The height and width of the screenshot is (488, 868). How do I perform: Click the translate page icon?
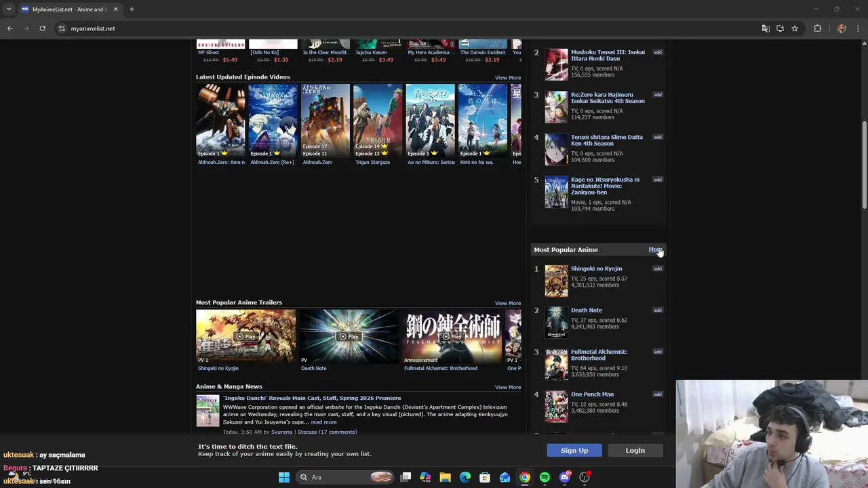point(766,28)
